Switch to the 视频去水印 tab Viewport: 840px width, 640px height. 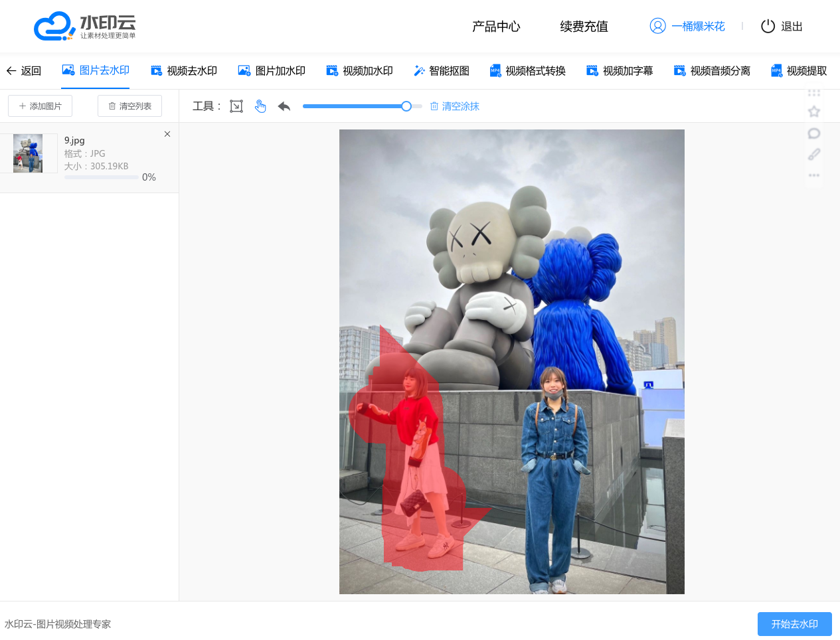point(184,71)
